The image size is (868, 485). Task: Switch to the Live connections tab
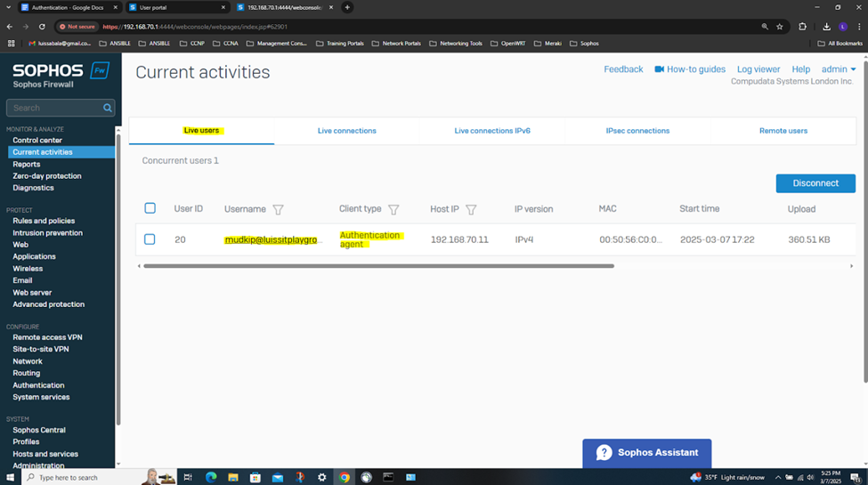(x=347, y=131)
